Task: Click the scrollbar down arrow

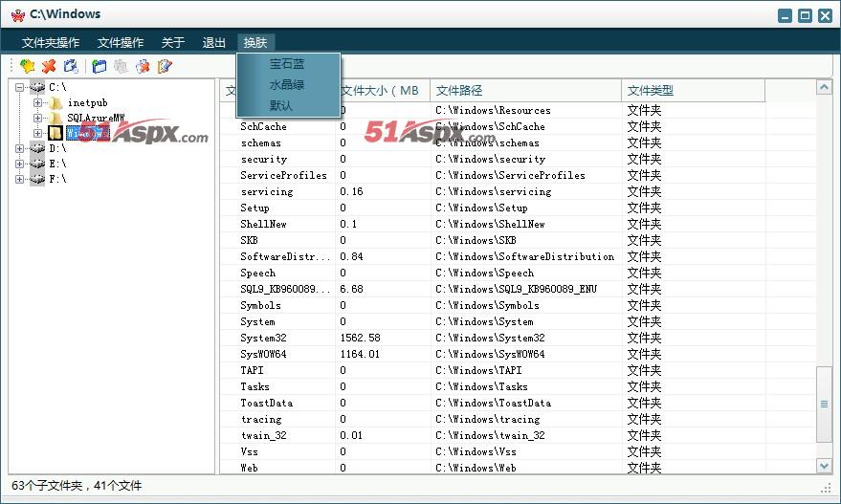Action: tap(824, 466)
